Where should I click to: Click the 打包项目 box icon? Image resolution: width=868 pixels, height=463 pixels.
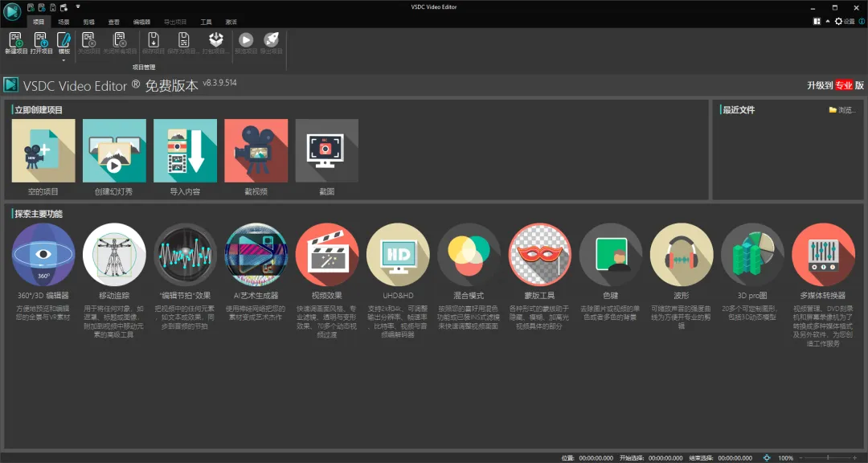click(215, 39)
